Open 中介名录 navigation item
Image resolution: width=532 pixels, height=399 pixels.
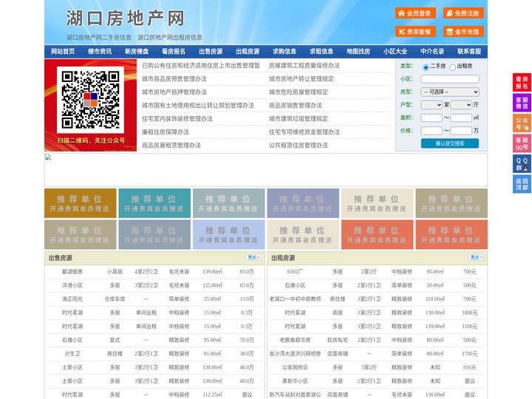coord(432,52)
